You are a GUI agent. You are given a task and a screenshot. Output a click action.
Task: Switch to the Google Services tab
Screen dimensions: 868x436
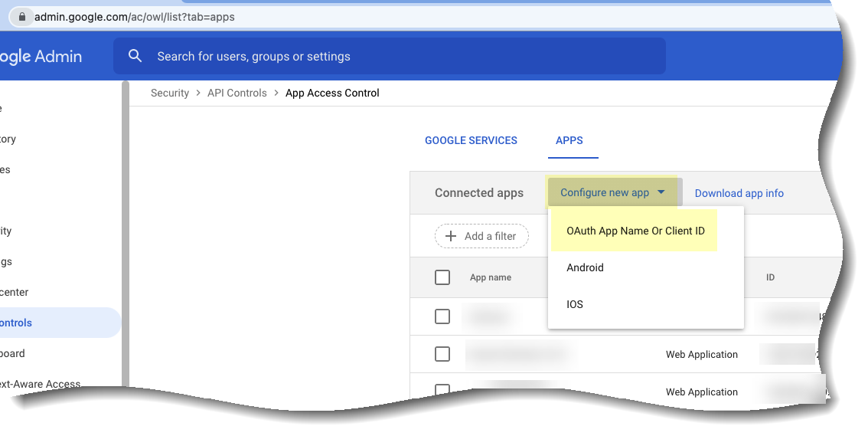pyautogui.click(x=471, y=140)
